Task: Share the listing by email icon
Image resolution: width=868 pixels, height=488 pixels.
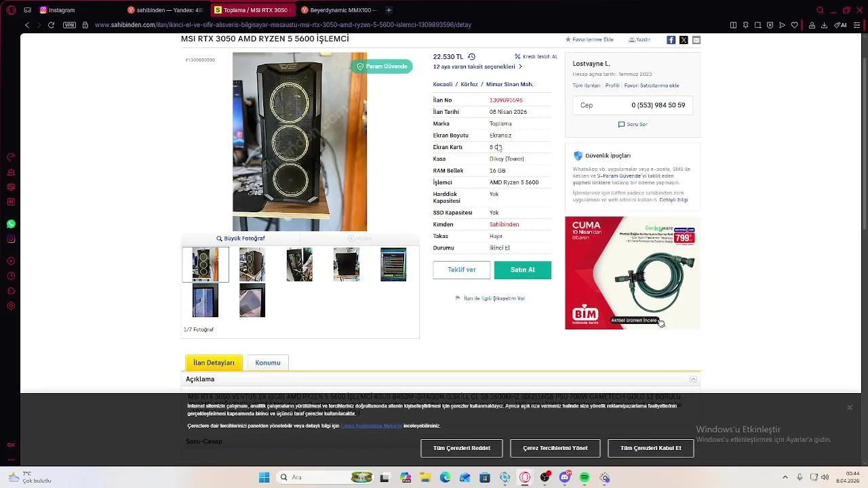Action: coord(696,40)
